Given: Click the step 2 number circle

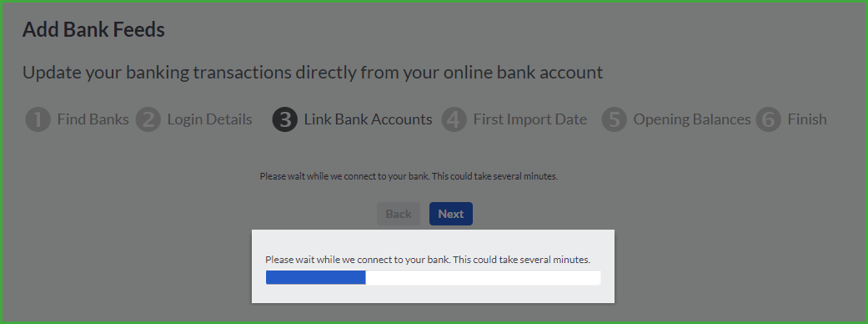Looking at the screenshot, I should pyautogui.click(x=148, y=120).
